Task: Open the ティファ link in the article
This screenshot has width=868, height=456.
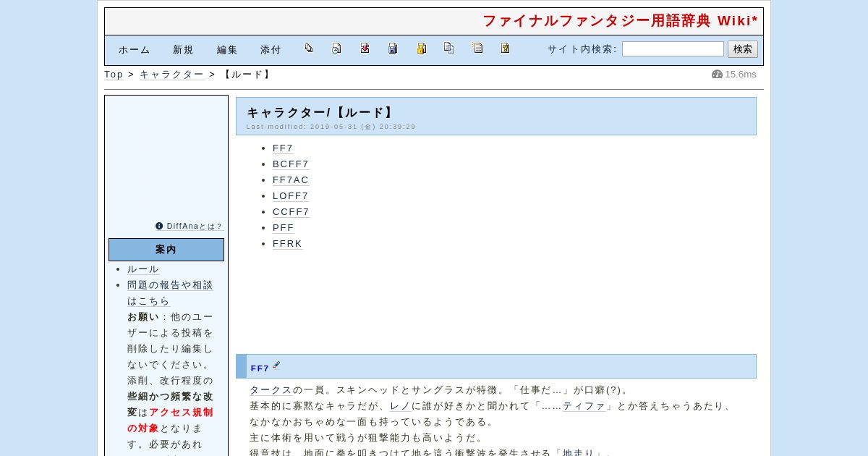Action: (584, 406)
